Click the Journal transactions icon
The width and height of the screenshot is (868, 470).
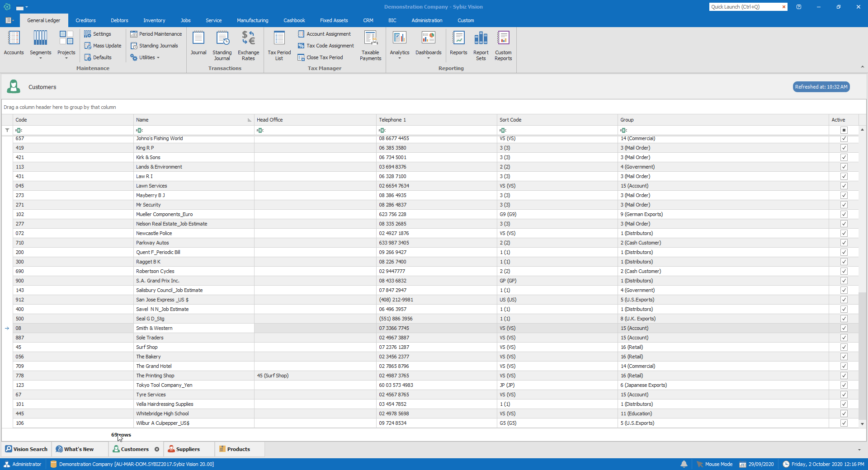tap(198, 43)
